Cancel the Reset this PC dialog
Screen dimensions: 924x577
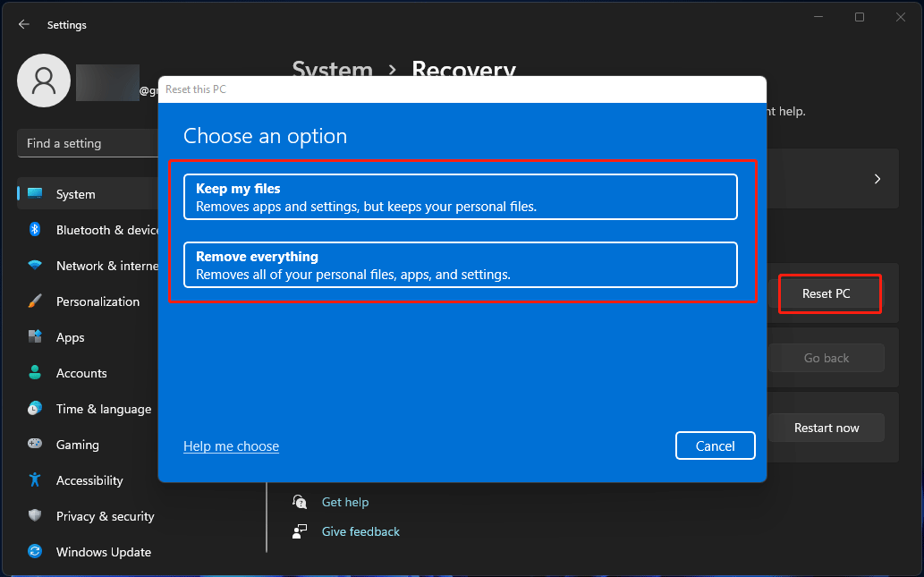[715, 445]
